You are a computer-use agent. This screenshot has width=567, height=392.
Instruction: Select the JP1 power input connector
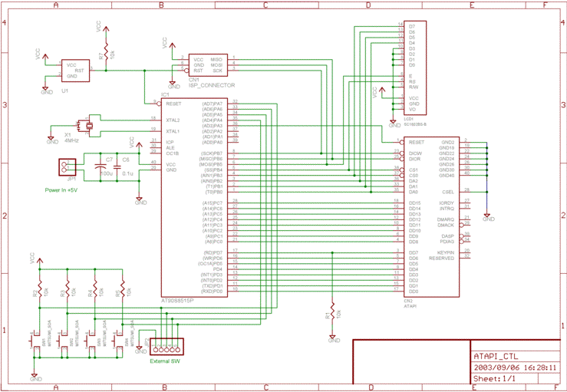[67, 167]
